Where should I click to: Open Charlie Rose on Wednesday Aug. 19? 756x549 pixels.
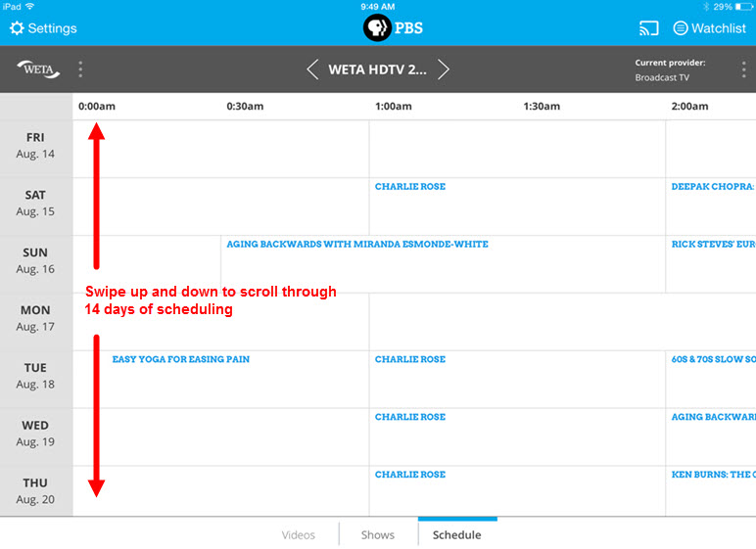pyautogui.click(x=410, y=417)
